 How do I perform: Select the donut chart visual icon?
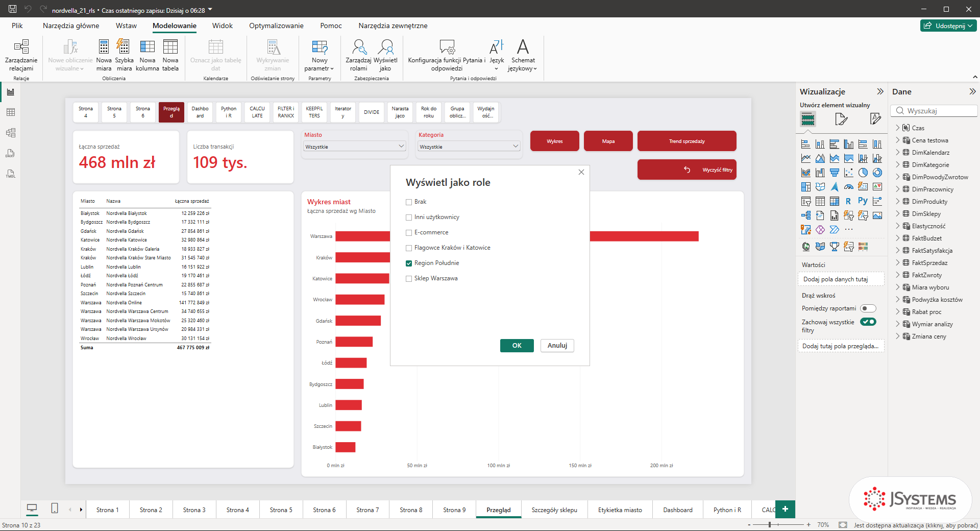[877, 173]
